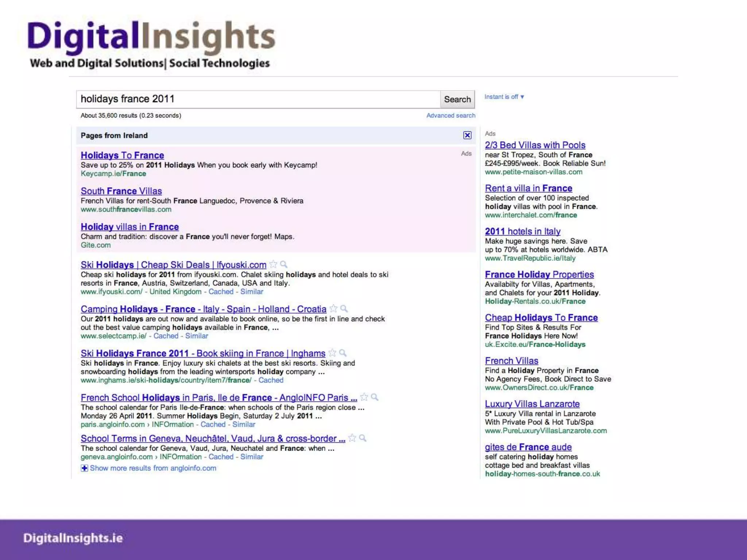
Task: Close the Pages from Ireland filter
Action: click(x=467, y=135)
